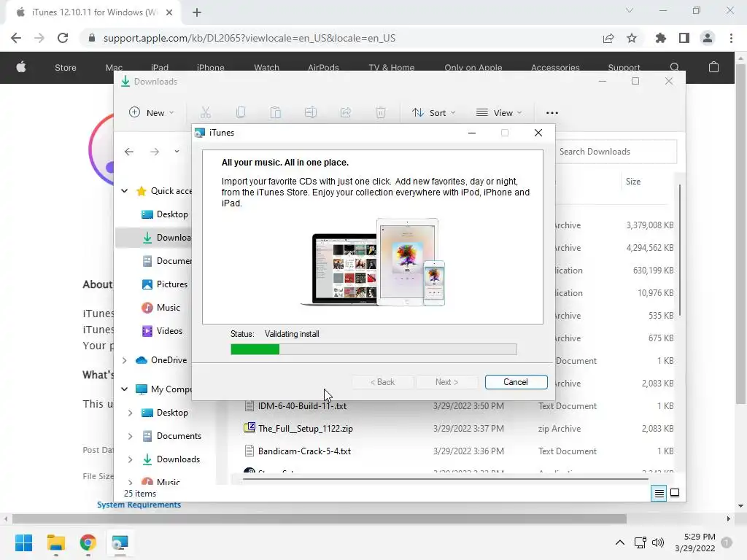Open Chrome extensions puzzle icon

tap(660, 38)
